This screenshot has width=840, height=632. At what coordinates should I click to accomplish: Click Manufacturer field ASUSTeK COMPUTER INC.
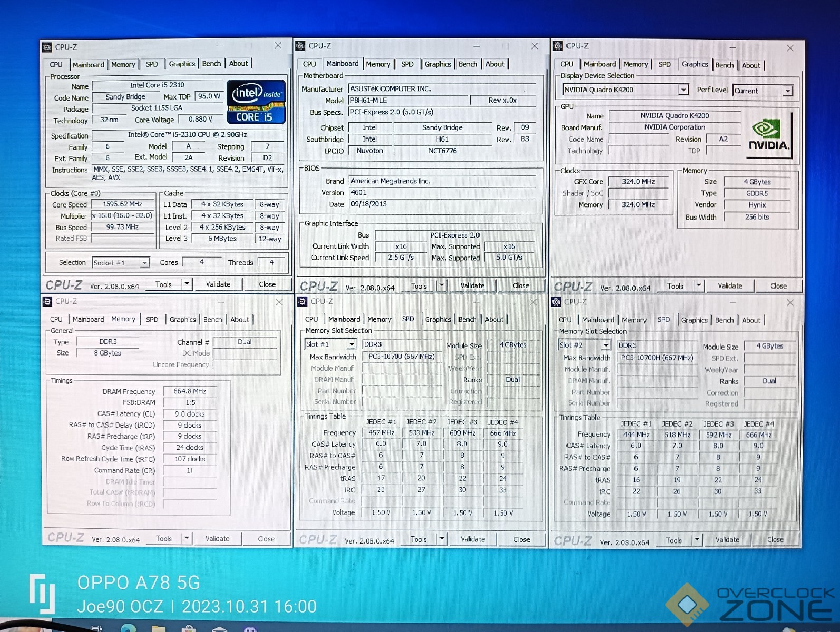click(443, 89)
